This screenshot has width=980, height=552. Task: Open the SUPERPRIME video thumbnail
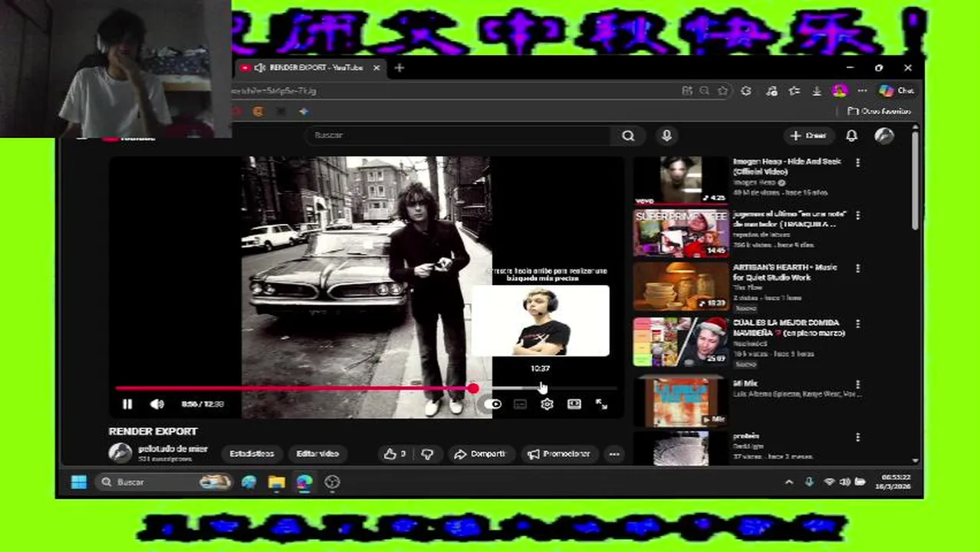pyautogui.click(x=681, y=234)
